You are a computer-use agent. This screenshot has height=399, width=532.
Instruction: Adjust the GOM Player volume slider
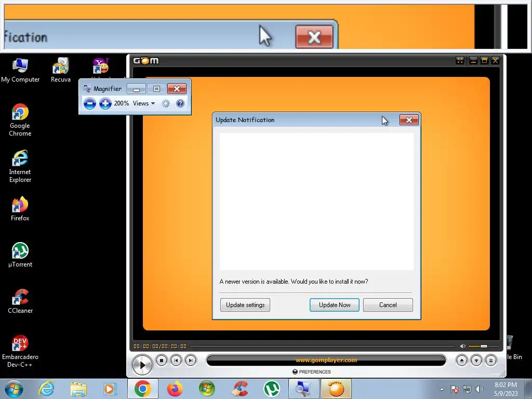click(484, 347)
